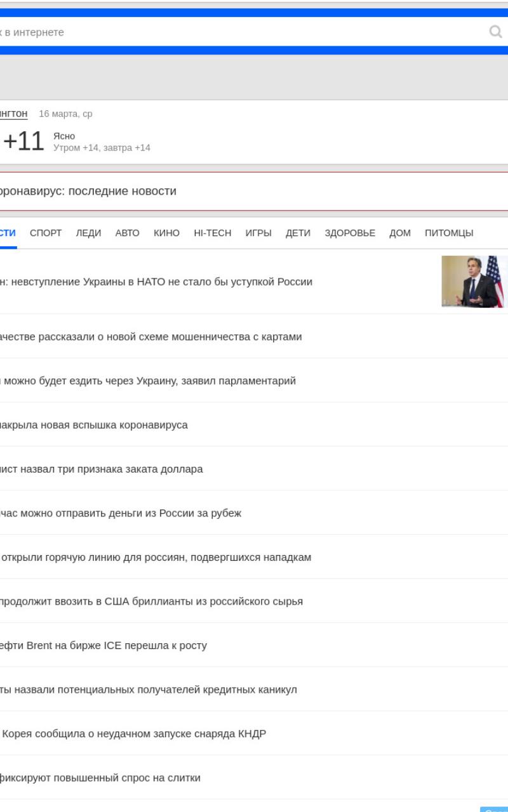Switch to the ДОМ tab

tap(400, 233)
